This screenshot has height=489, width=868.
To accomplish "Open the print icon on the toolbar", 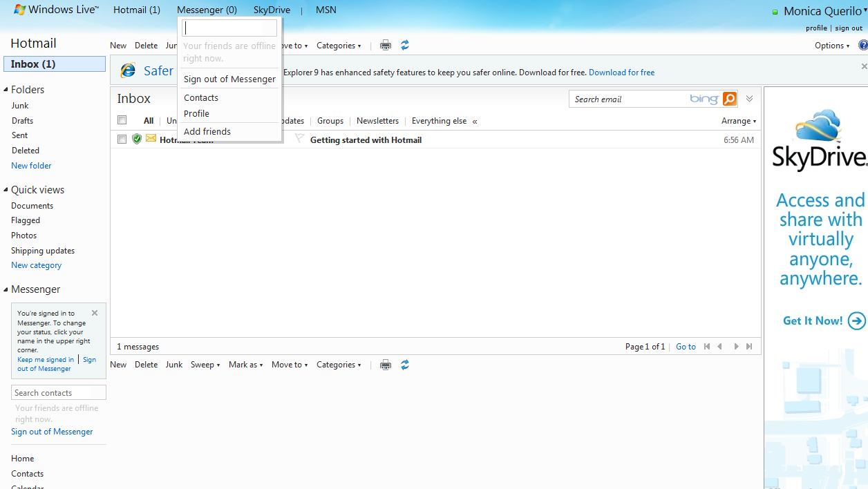I will click(x=385, y=45).
